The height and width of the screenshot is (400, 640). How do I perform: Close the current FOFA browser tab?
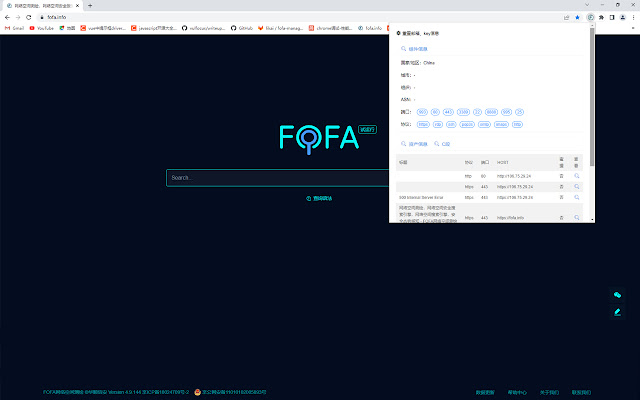point(78,6)
